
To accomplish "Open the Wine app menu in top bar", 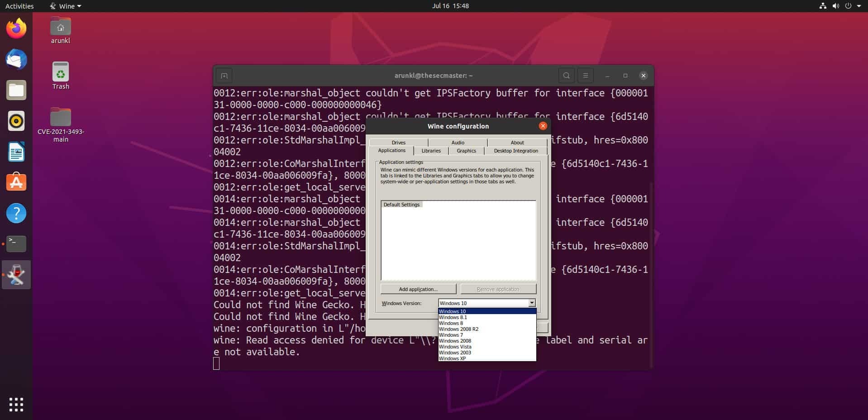I will tap(66, 6).
